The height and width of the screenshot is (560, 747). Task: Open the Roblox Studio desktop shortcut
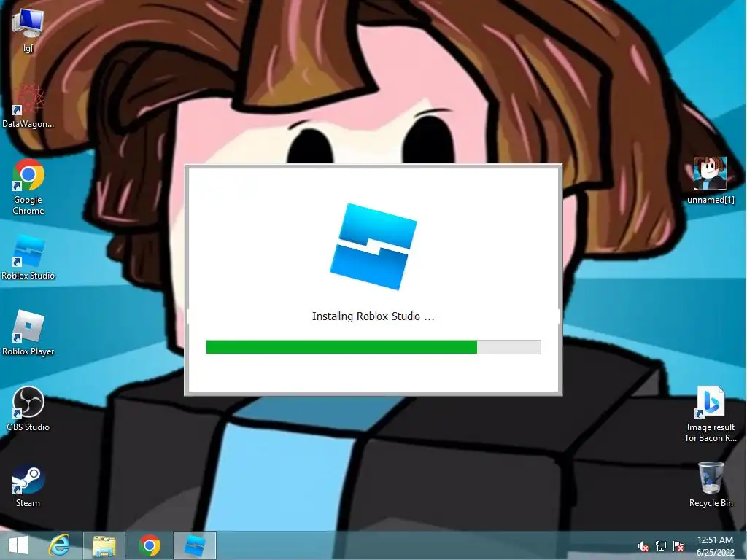pyautogui.click(x=28, y=257)
